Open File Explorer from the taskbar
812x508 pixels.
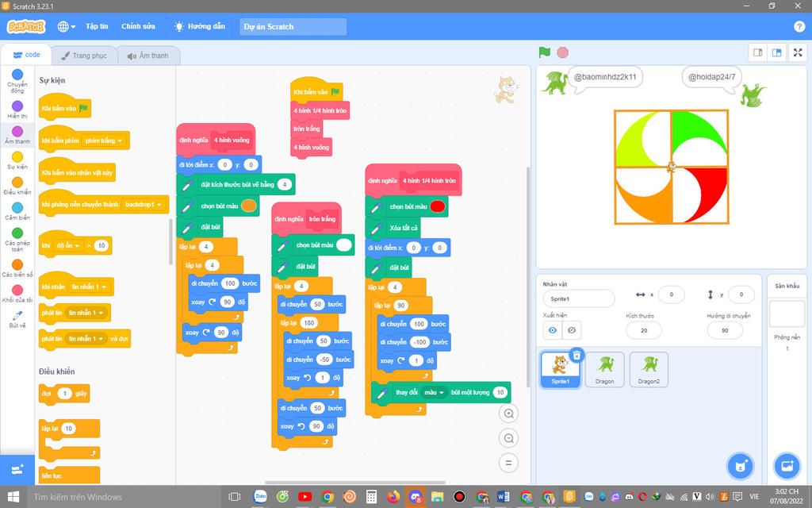pos(437,497)
